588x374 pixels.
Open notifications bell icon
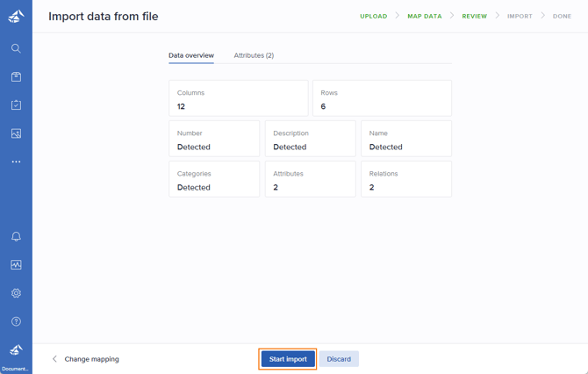coord(16,237)
